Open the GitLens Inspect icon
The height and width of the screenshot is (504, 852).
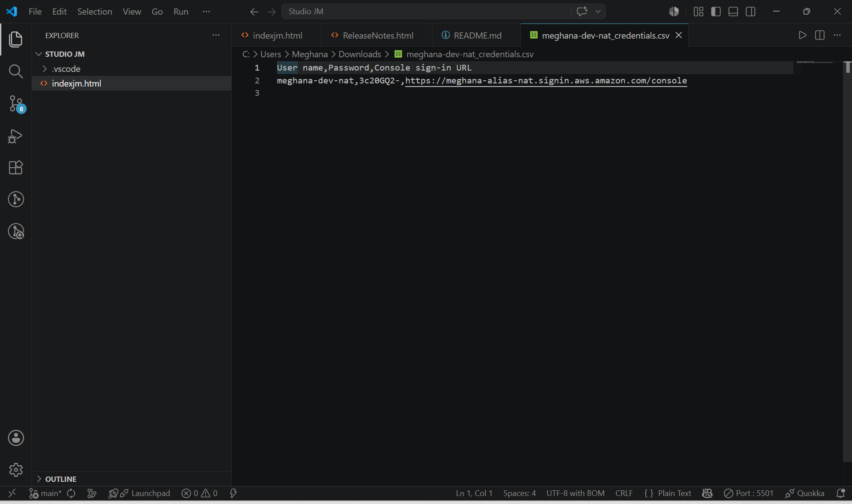[x=16, y=231]
